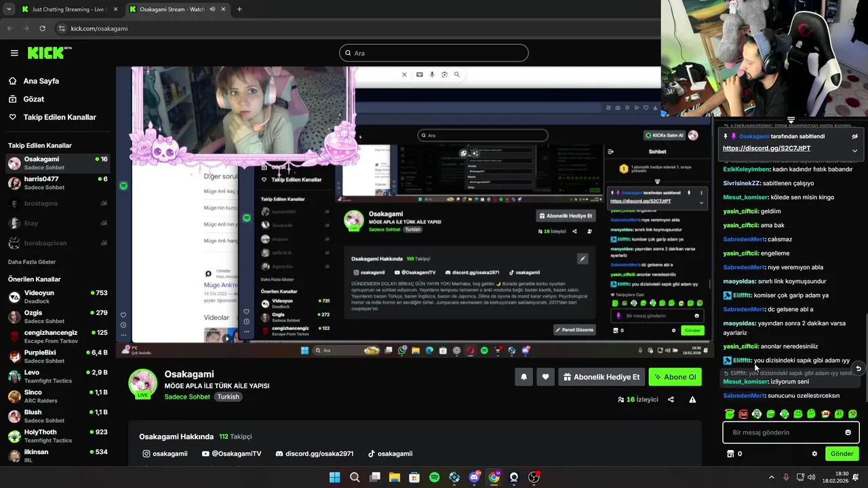This screenshot has height=488, width=868.
Task: Open harris0477 followed channel
Action: click(58, 183)
